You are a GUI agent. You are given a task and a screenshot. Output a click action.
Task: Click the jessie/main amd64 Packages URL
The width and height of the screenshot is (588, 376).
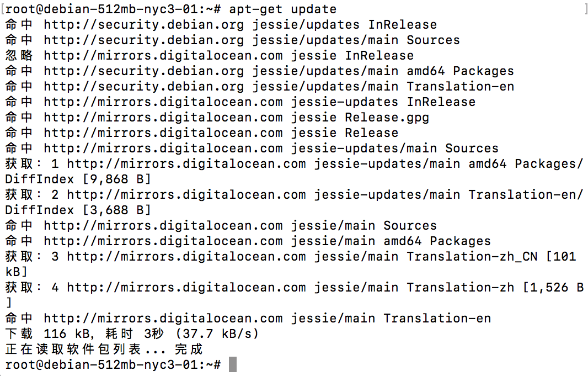(267, 241)
